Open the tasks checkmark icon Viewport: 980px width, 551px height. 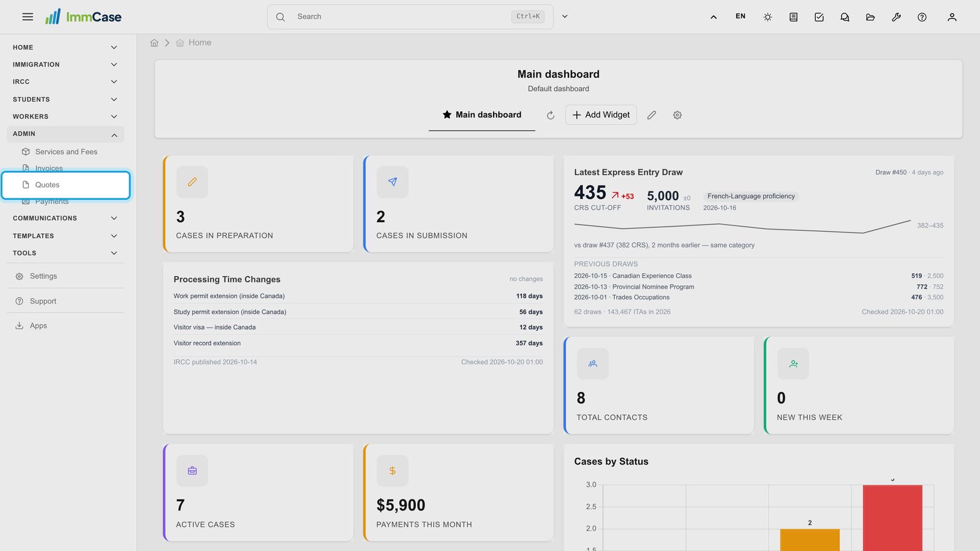819,17
